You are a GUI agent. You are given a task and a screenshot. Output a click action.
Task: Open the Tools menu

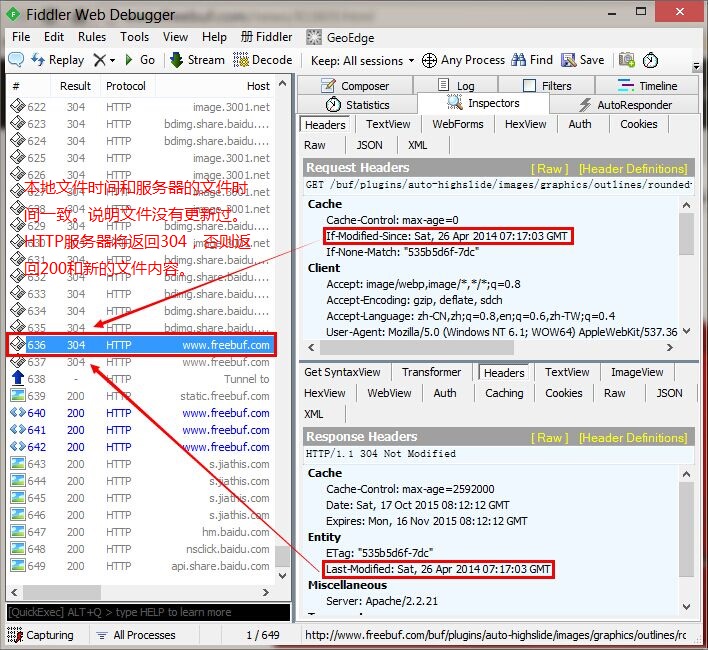134,37
